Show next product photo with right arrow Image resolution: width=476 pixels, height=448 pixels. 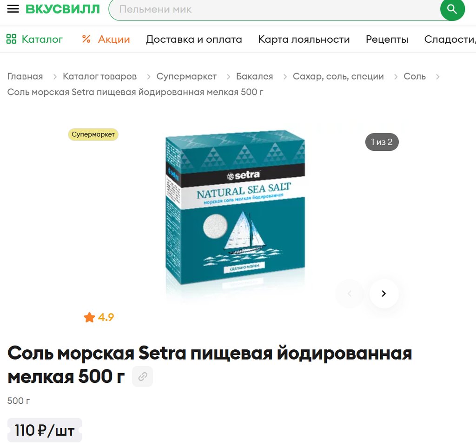click(x=383, y=294)
